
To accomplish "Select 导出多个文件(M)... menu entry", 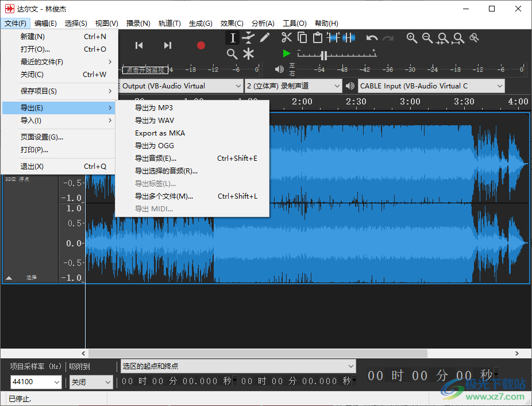I will pos(164,196).
